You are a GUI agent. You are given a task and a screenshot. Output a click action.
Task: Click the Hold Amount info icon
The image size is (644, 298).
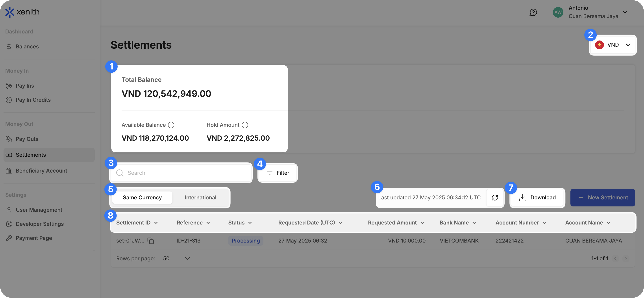pyautogui.click(x=245, y=125)
